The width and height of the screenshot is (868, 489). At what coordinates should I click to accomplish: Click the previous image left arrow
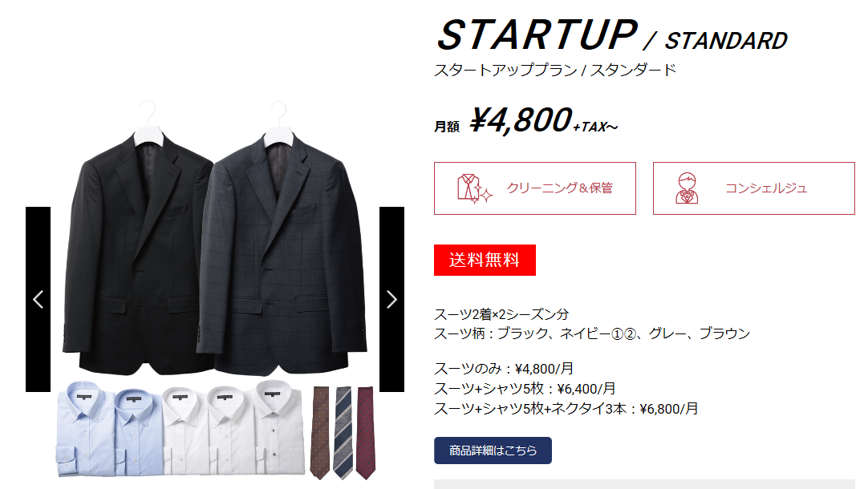(x=38, y=299)
